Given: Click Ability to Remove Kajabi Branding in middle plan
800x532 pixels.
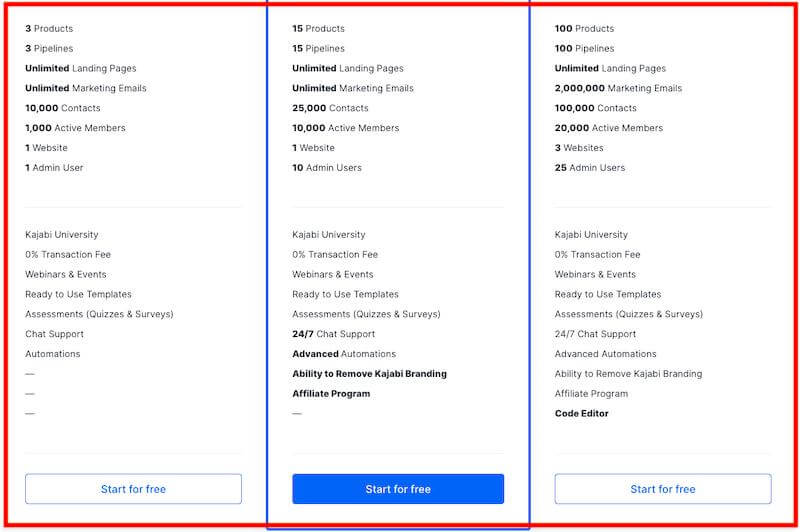Looking at the screenshot, I should pyautogui.click(x=369, y=373).
